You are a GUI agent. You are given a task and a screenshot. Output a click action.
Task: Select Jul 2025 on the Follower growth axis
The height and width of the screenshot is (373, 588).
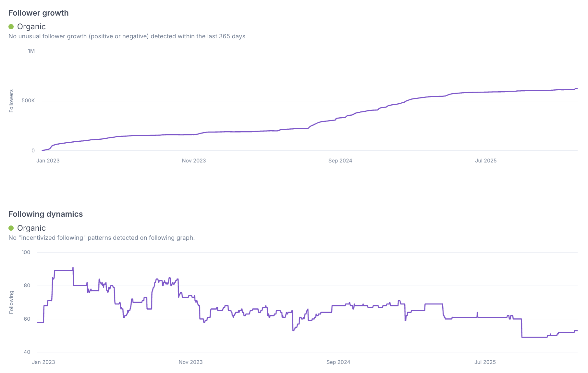click(x=486, y=161)
